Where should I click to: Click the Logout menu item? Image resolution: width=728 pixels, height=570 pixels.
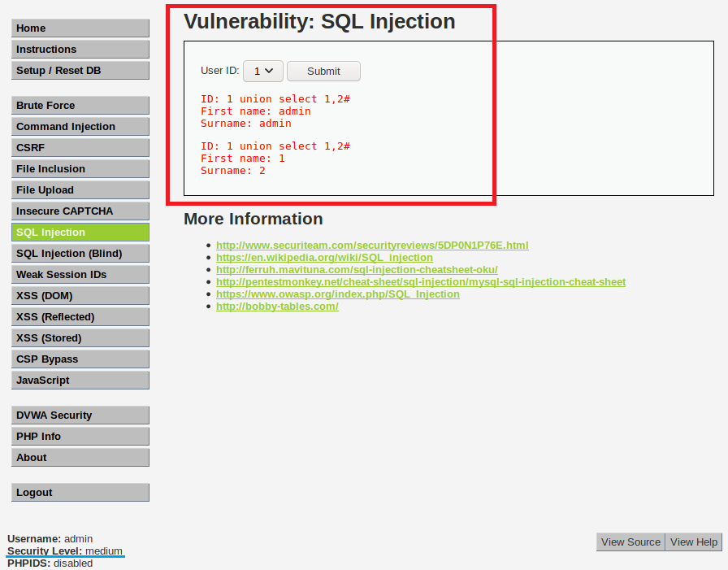(80, 493)
